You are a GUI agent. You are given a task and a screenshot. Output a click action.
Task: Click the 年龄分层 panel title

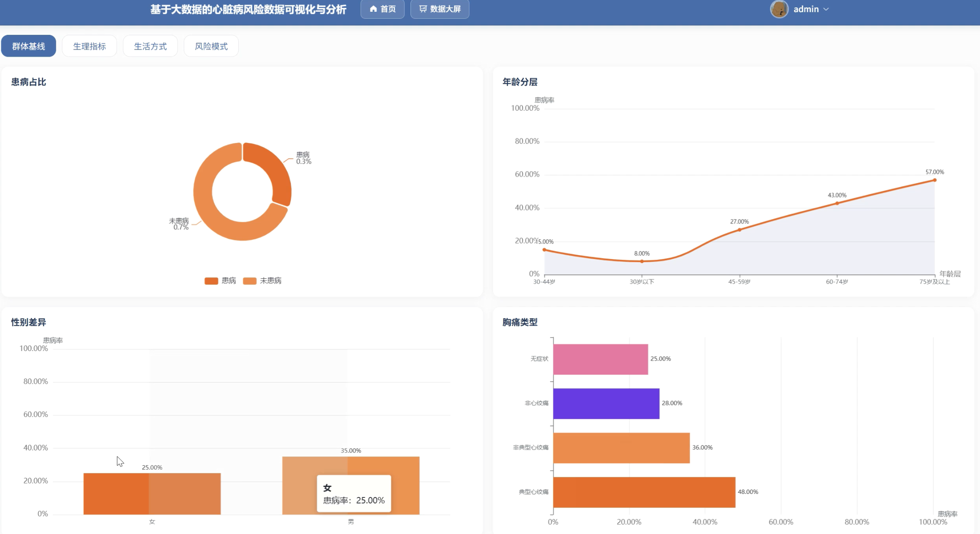pyautogui.click(x=520, y=82)
